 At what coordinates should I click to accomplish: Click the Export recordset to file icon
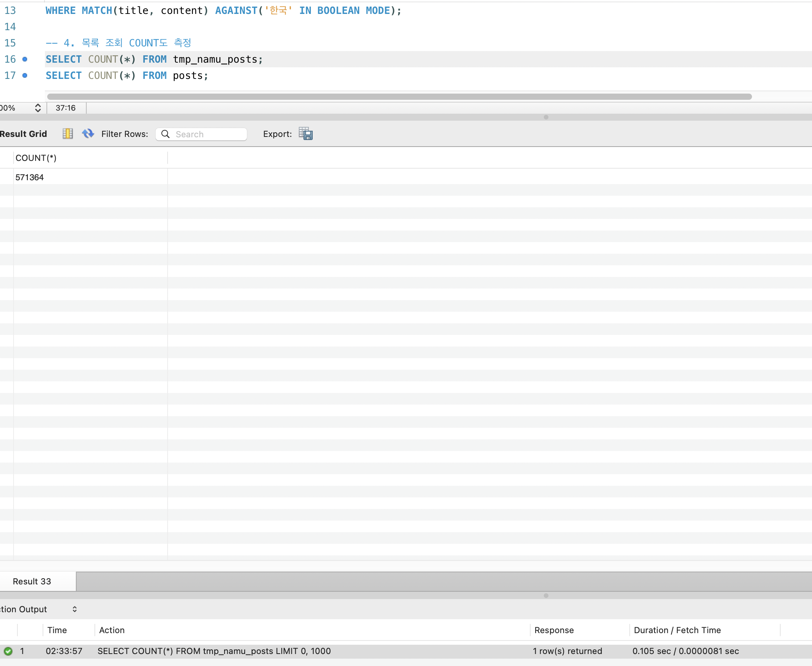(x=306, y=134)
